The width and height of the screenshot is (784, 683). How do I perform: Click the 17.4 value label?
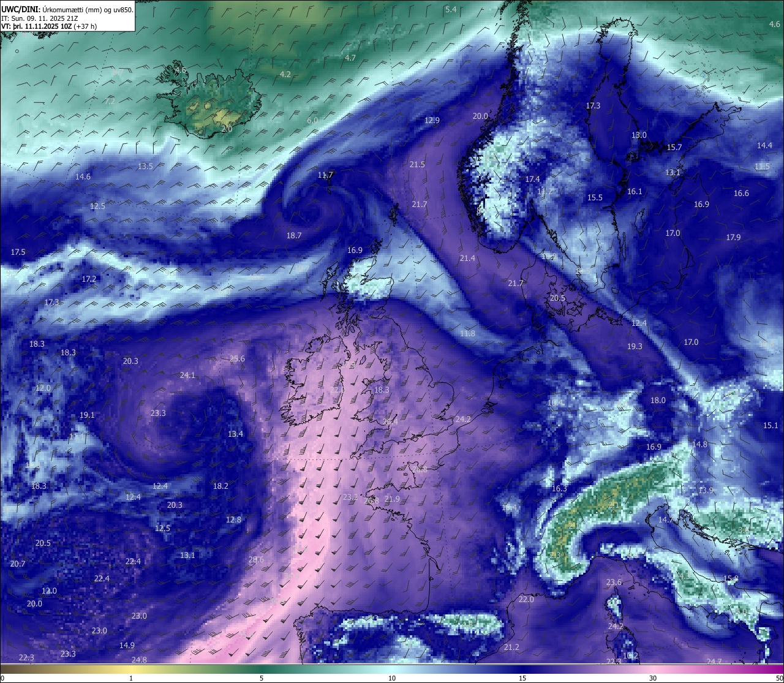532,179
